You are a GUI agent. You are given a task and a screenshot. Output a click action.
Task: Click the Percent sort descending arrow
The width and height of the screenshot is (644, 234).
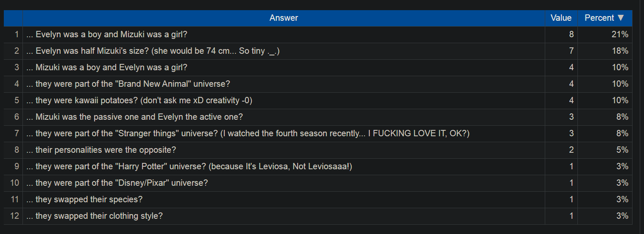tap(621, 18)
